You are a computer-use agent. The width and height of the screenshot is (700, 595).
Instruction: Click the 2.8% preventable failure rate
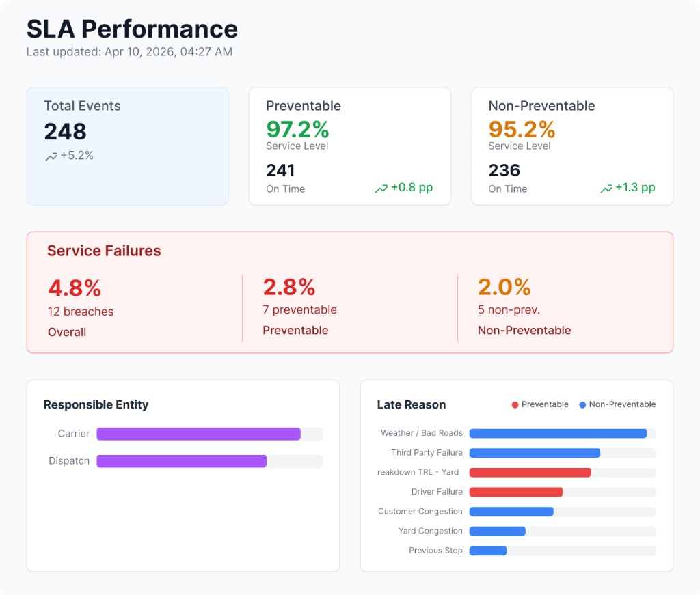[289, 287]
